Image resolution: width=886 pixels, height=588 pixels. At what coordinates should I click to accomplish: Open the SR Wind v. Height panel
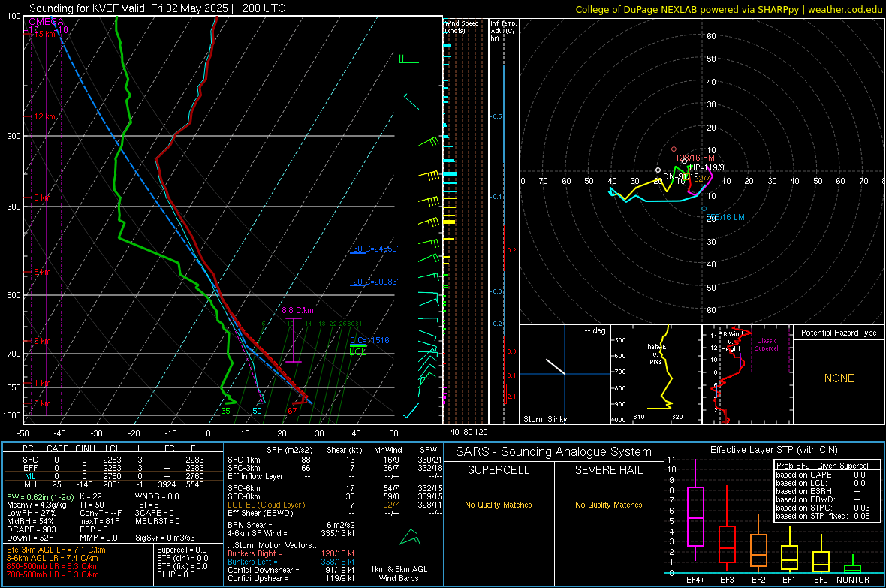747,374
